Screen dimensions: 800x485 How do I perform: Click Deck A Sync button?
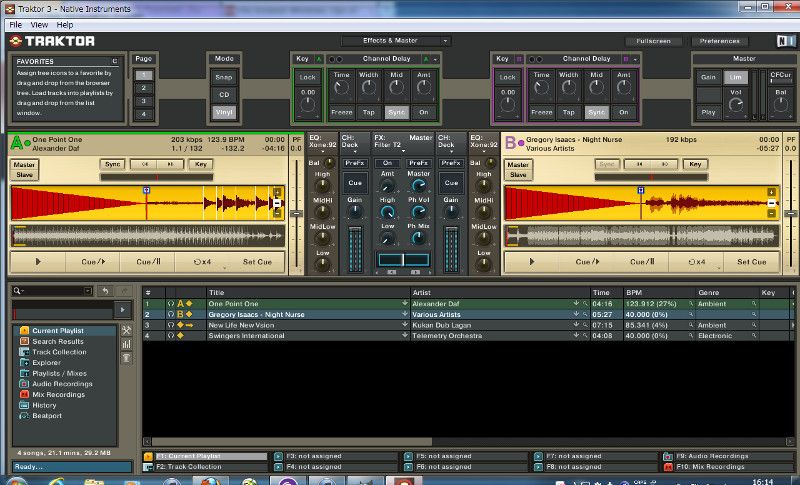(x=112, y=164)
